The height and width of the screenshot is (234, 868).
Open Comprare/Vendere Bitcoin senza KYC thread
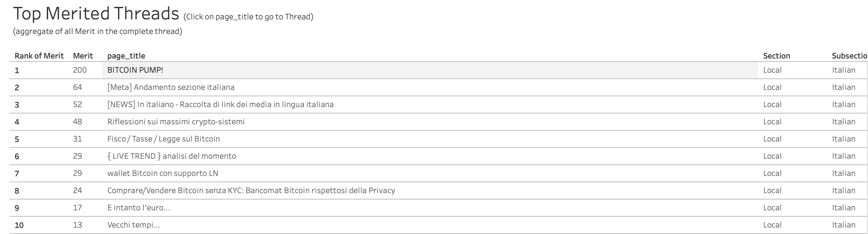point(251,191)
